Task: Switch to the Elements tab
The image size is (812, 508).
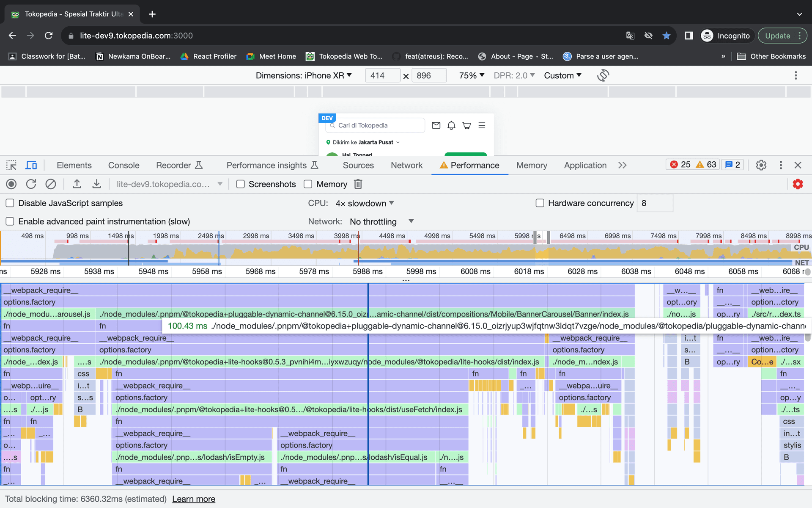Action: 74,165
